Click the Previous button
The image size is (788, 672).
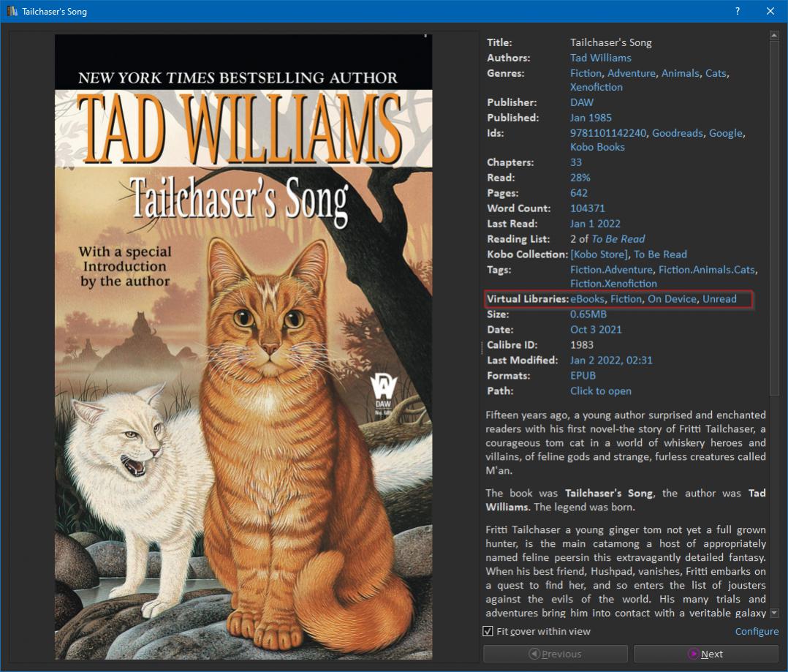pyautogui.click(x=556, y=654)
